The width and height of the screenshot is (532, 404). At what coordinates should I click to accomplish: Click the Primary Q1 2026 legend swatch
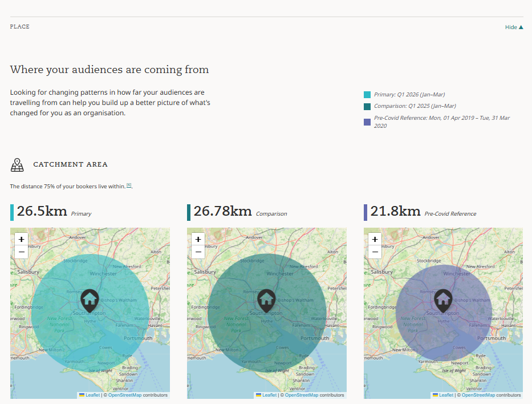(x=367, y=95)
